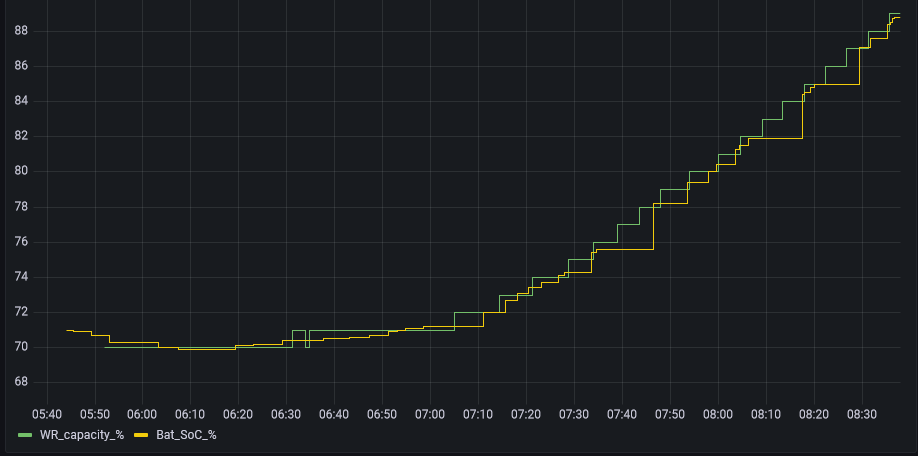Click the 72 y-axis label
Image resolution: width=918 pixels, height=456 pixels.
[22, 312]
